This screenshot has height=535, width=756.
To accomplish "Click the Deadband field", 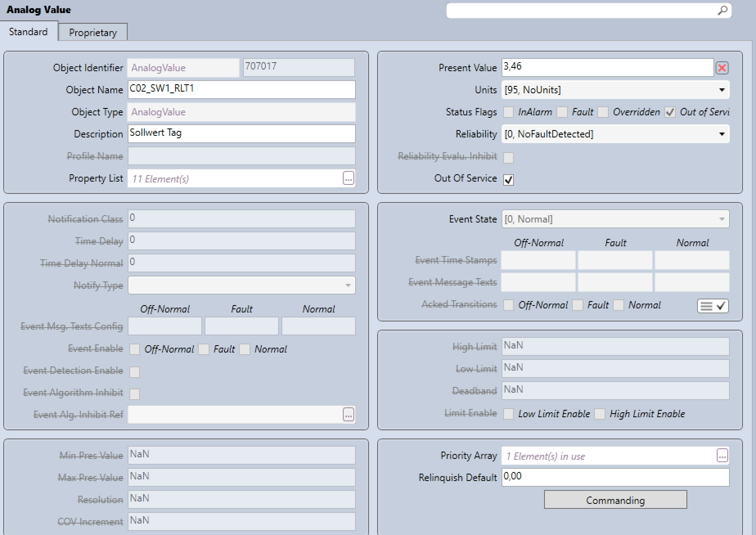I will click(x=615, y=391).
